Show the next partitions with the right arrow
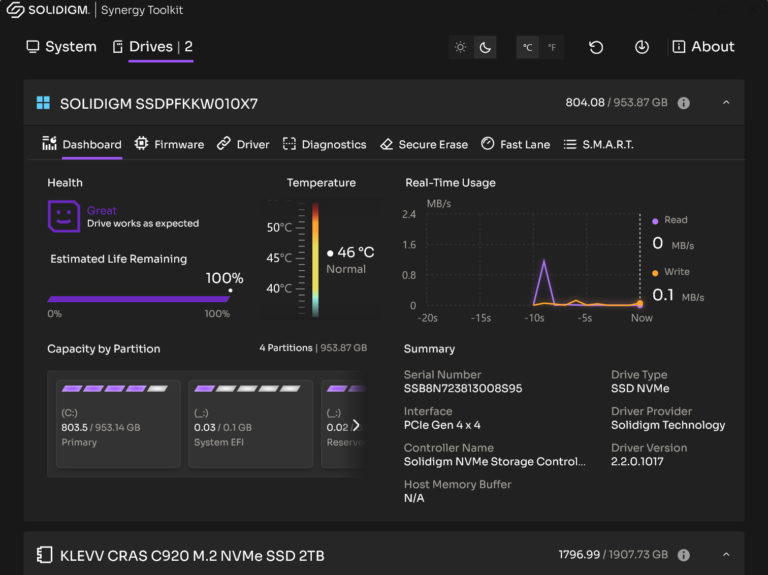This screenshot has height=575, width=768. tap(356, 425)
